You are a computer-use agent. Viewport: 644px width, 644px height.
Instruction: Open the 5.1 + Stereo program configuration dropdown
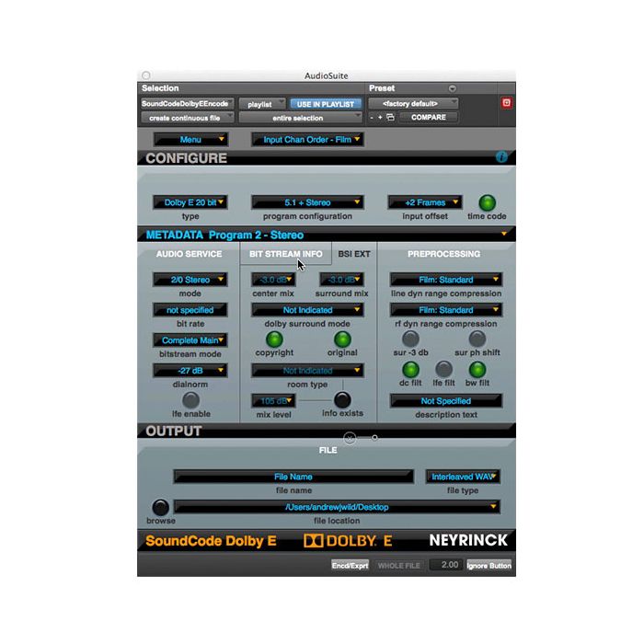tap(307, 202)
